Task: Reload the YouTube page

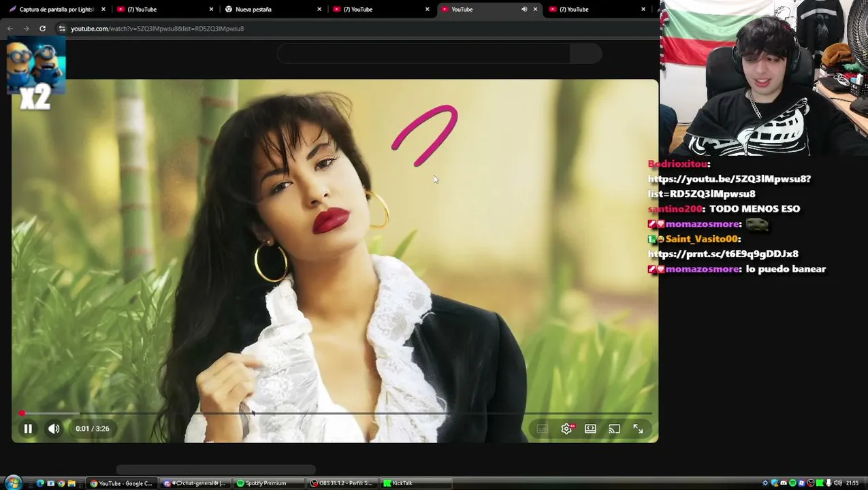Action: pyautogui.click(x=42, y=29)
